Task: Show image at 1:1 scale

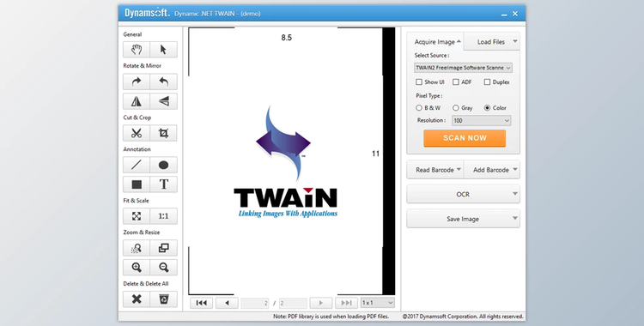Action: pyautogui.click(x=163, y=216)
